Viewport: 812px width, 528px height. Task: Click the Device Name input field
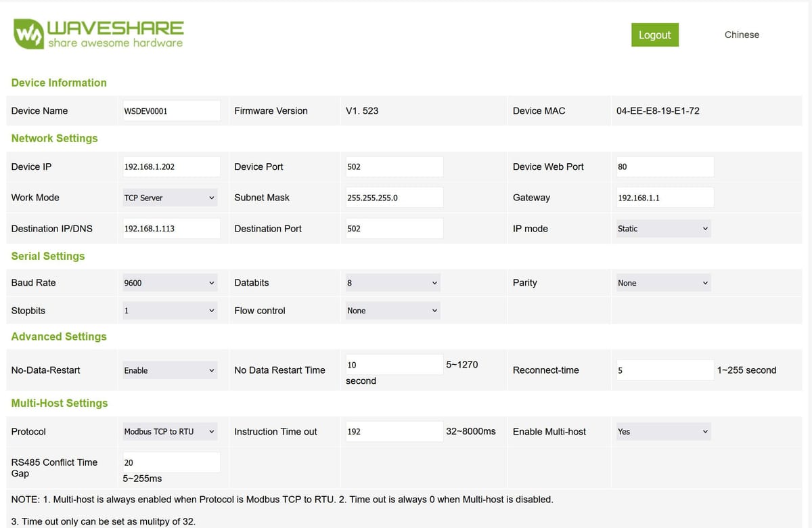click(172, 111)
